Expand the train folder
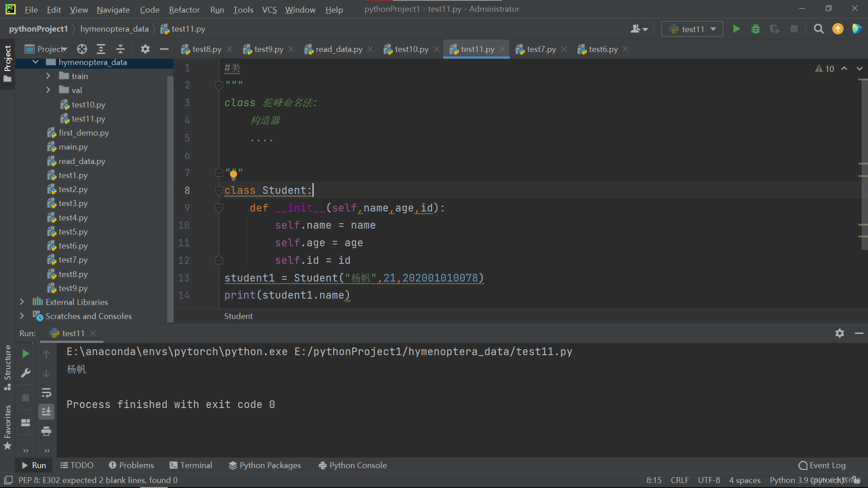The image size is (868, 488). point(48,76)
